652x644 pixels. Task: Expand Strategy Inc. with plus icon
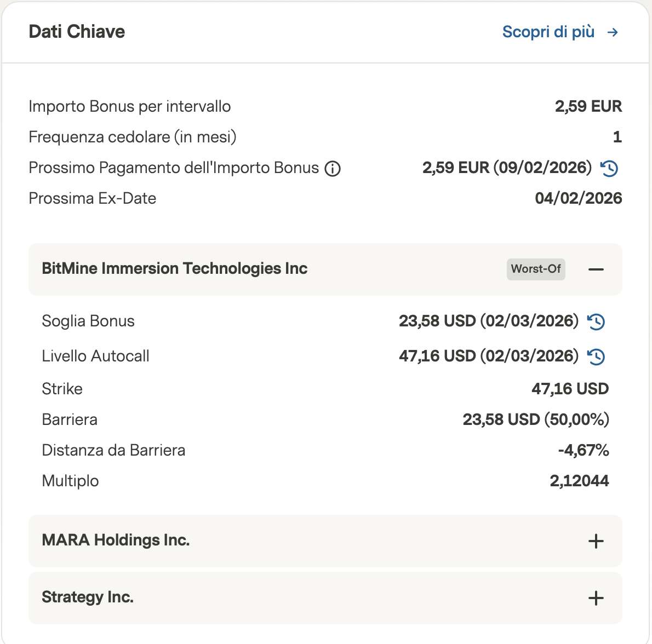[x=596, y=598]
